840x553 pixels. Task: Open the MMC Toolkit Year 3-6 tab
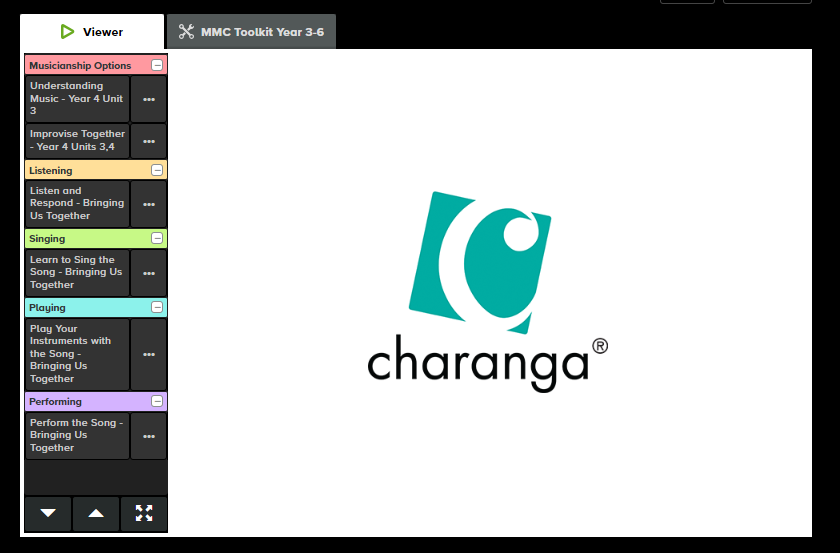point(251,32)
